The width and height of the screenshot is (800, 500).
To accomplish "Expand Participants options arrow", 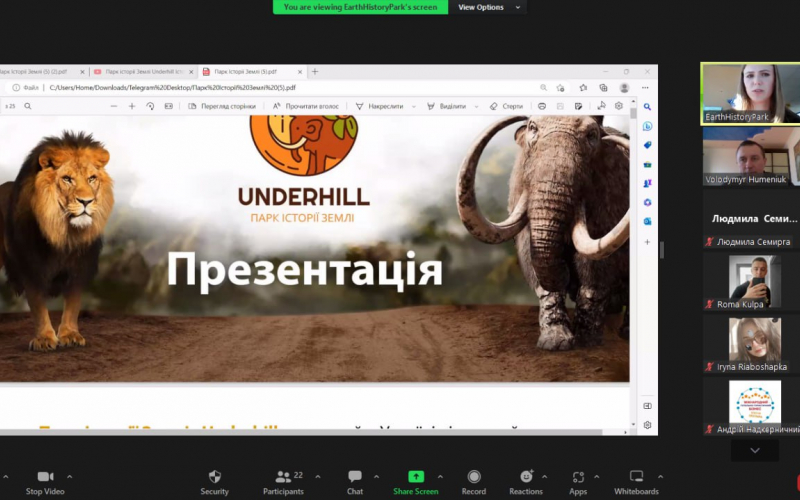I will 318,477.
